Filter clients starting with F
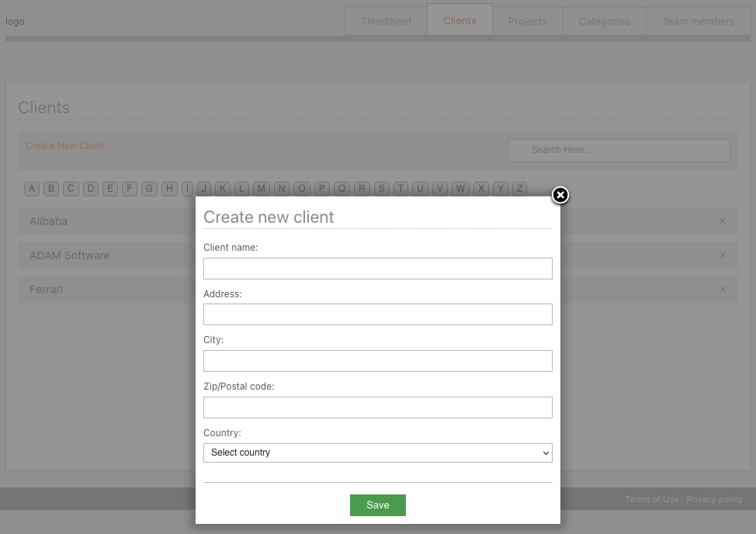Image resolution: width=756 pixels, height=534 pixels. (x=129, y=189)
